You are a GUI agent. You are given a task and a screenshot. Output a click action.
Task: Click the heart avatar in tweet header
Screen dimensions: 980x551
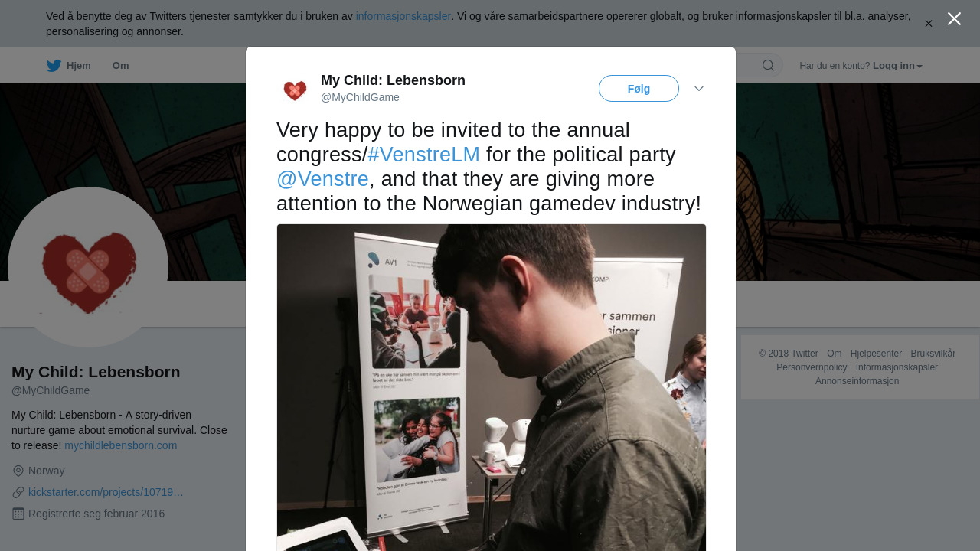point(295,90)
